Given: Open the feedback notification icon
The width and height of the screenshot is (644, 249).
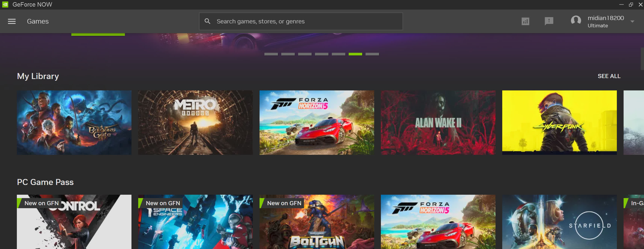Looking at the screenshot, I should [549, 21].
